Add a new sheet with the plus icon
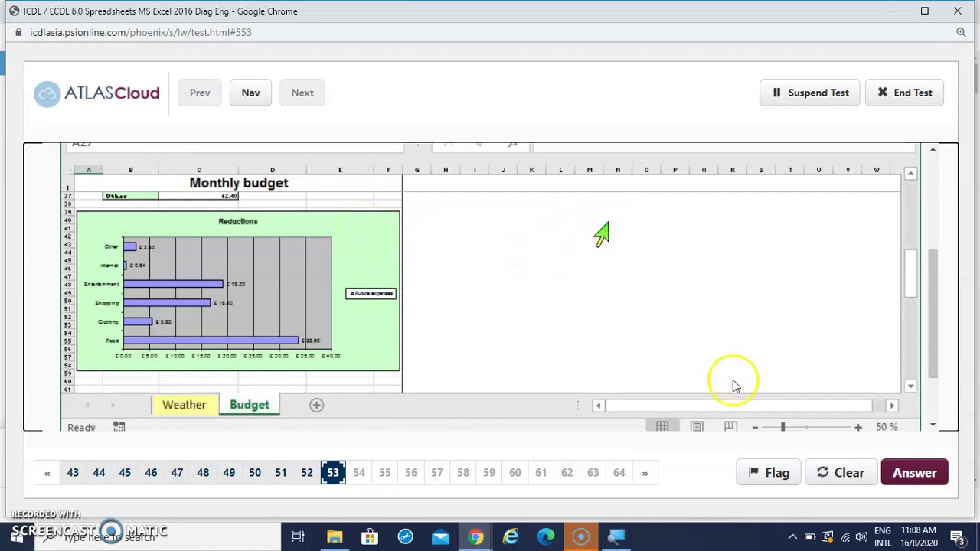Screen dimensions: 980x551 click(316, 405)
